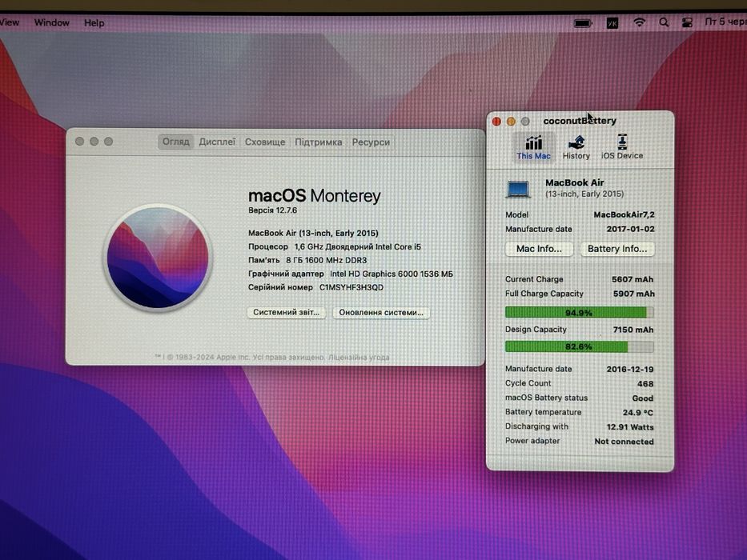Close the coconutBattery window
Screen dimensions: 747x560
pyautogui.click(x=496, y=122)
